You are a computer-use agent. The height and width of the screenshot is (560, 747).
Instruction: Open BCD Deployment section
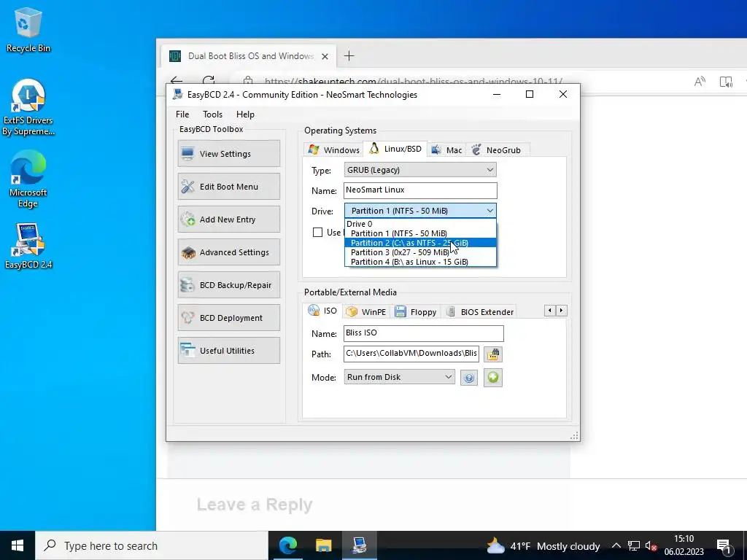click(x=228, y=318)
